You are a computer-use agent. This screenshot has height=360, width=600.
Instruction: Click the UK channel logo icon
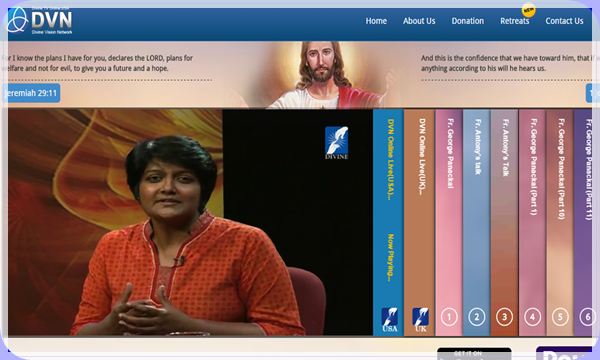point(420,320)
